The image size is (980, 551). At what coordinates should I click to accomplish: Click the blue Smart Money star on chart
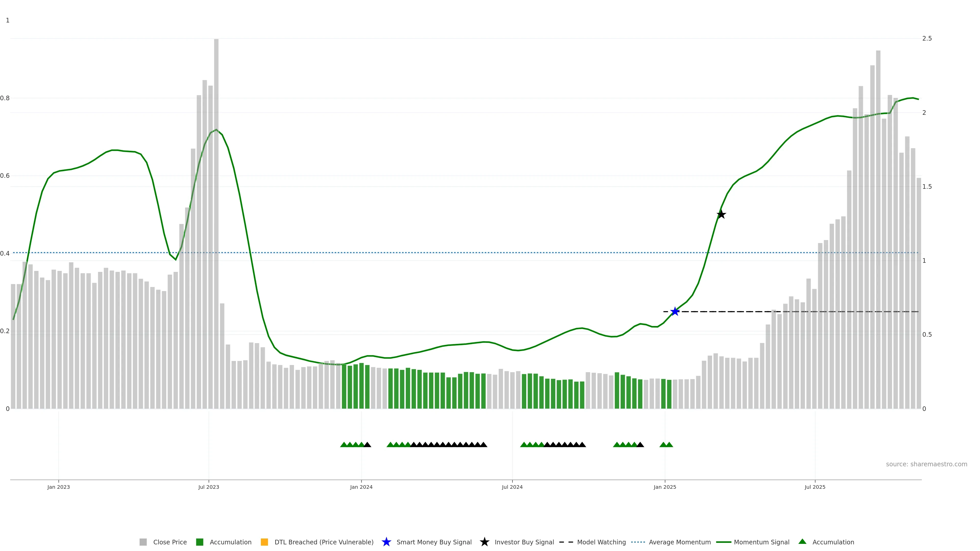[675, 311]
